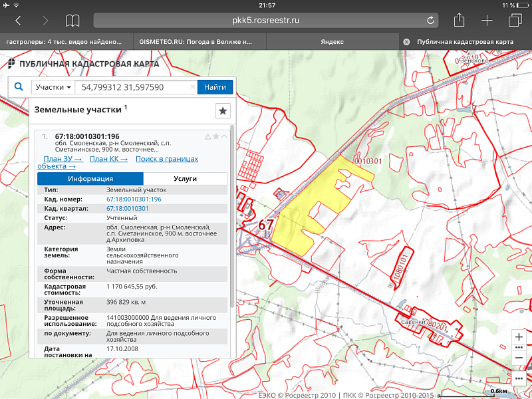This screenshot has height=399, width=532.
Task: Clear the search field with the X icon
Action: pos(193,87)
